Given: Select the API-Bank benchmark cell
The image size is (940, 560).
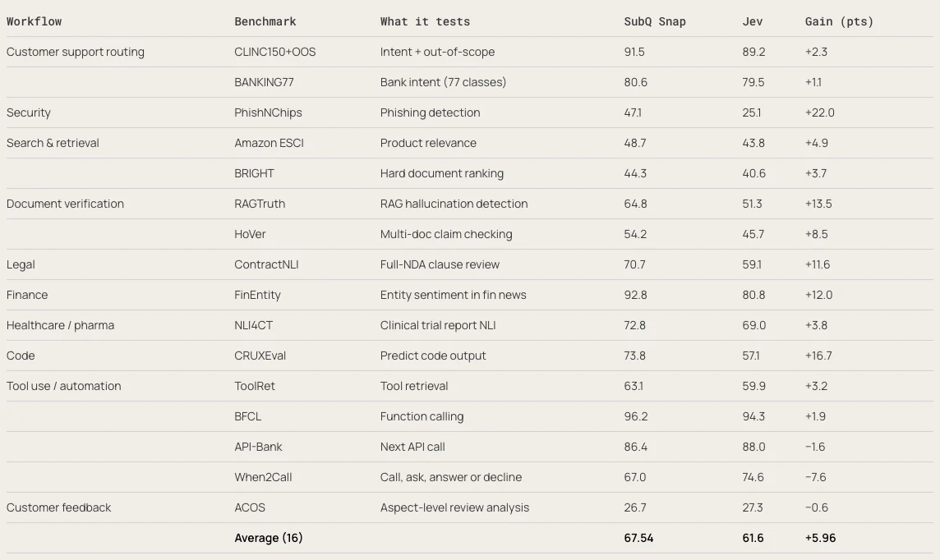Looking at the screenshot, I should pos(258,447).
